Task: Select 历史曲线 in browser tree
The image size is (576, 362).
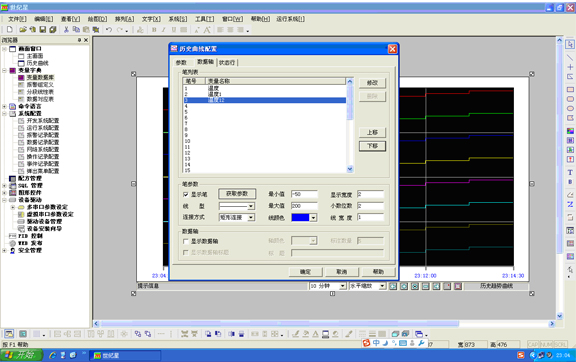Action: pos(37,63)
